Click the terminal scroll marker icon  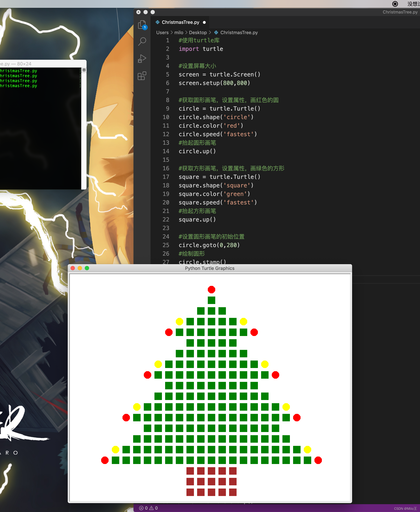pos(84,70)
